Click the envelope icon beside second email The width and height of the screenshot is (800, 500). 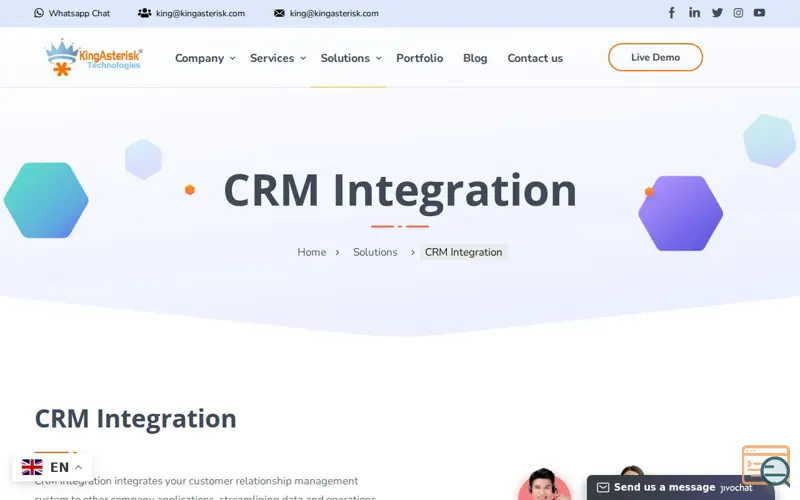pyautogui.click(x=279, y=13)
